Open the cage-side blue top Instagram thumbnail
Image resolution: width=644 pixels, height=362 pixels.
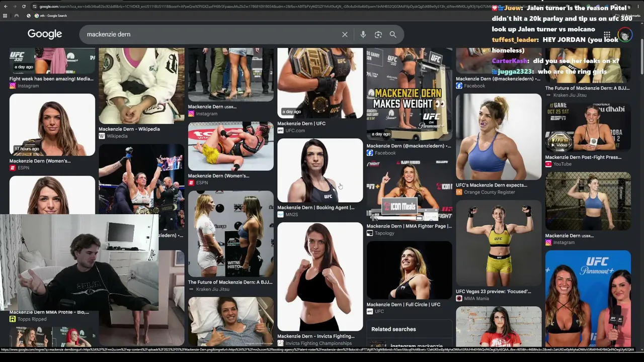(x=588, y=201)
